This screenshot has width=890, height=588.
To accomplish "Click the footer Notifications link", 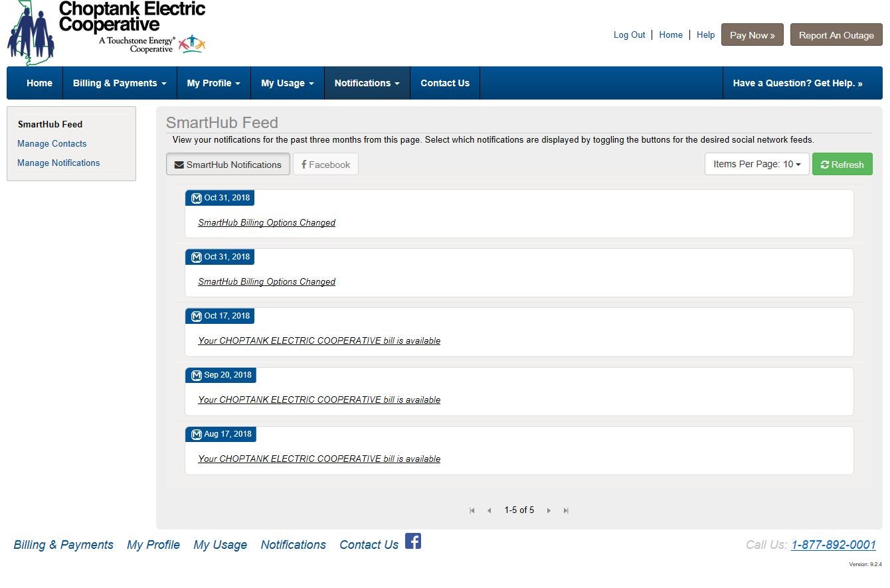I will [294, 545].
